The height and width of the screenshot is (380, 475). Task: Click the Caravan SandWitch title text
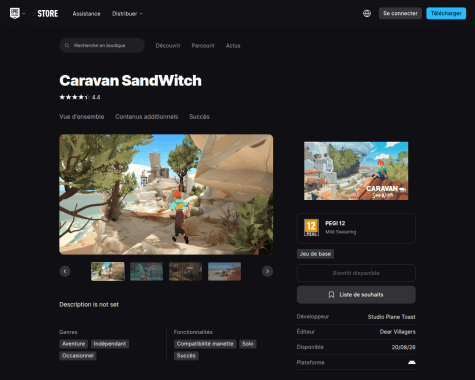click(x=130, y=81)
